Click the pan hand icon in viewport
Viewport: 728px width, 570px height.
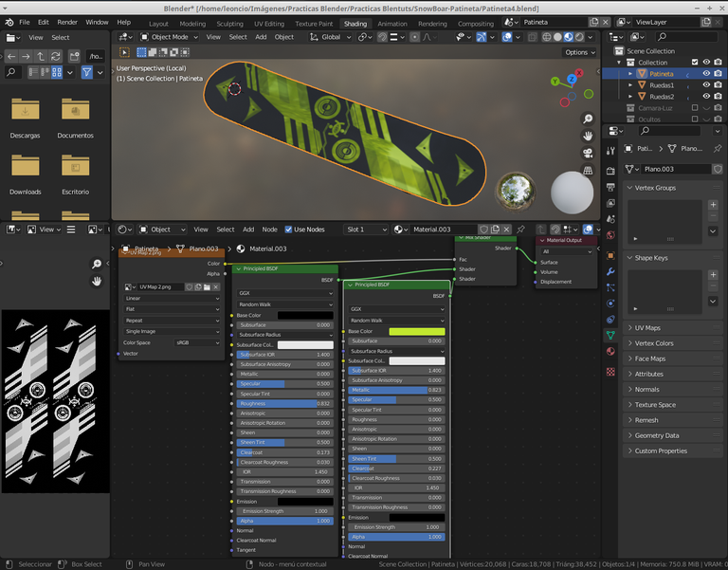588,135
